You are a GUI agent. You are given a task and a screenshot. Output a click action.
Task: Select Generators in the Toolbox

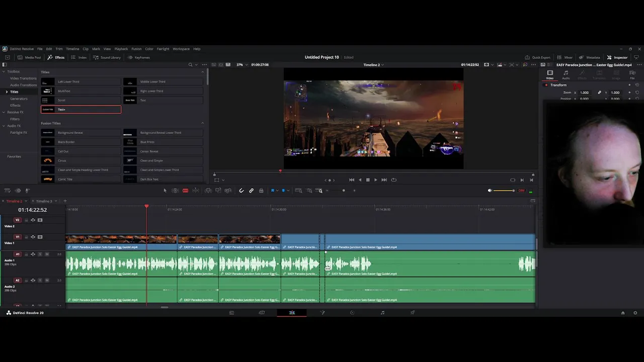(19, 99)
